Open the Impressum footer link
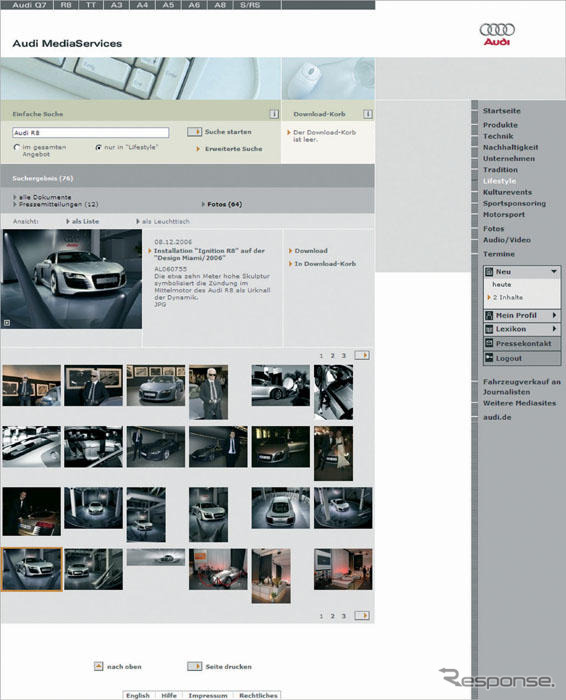 [208, 695]
